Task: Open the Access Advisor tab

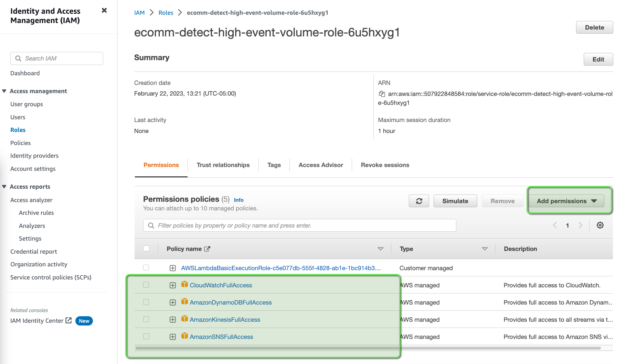Action: (x=320, y=165)
